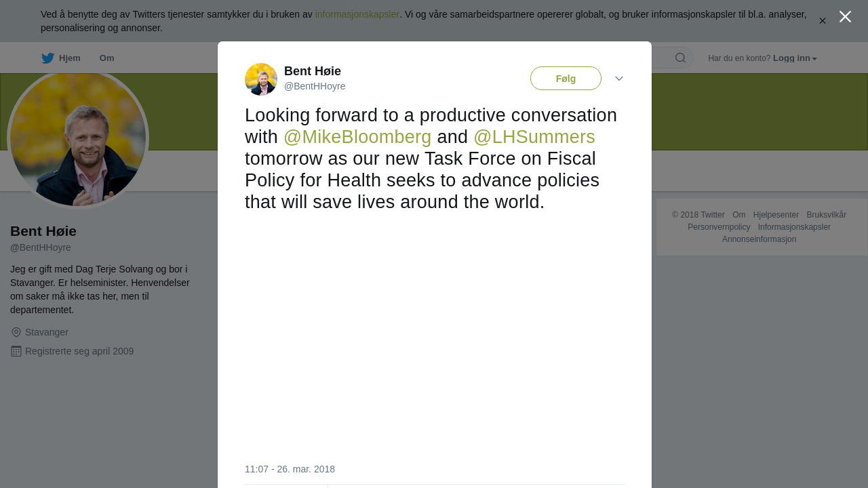Screen dimensions: 868x488
Task: Click the informasjonskapsler link in banner
Action: coord(357,14)
